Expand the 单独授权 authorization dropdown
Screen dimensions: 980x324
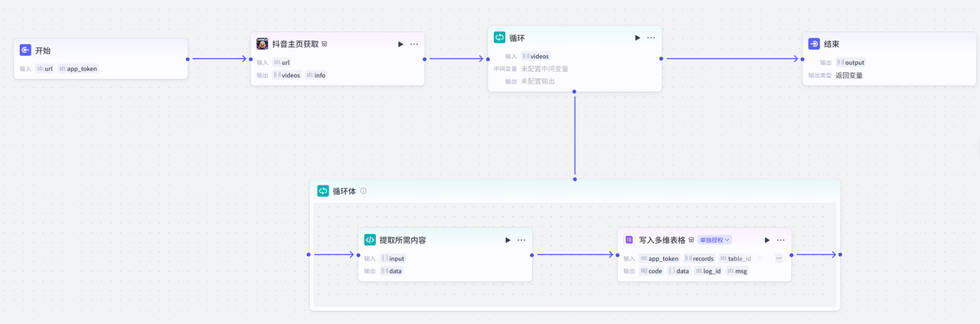point(714,240)
